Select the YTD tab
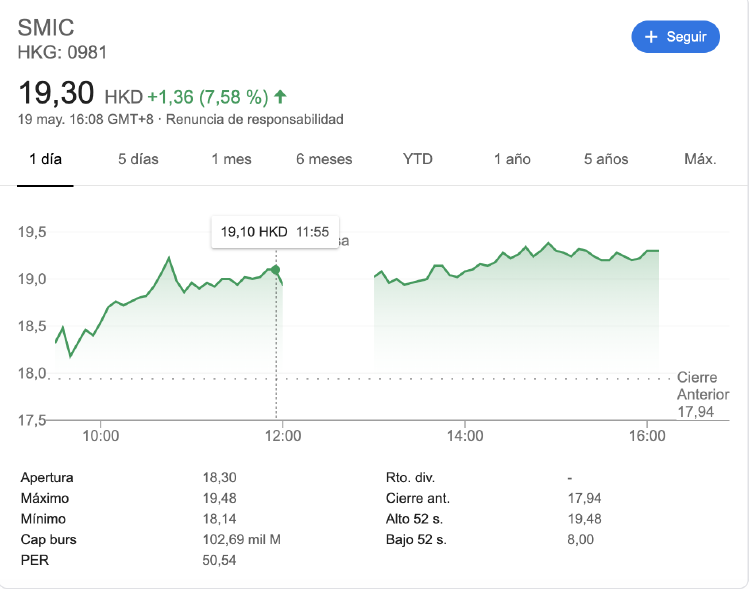The image size is (750, 589). (418, 159)
